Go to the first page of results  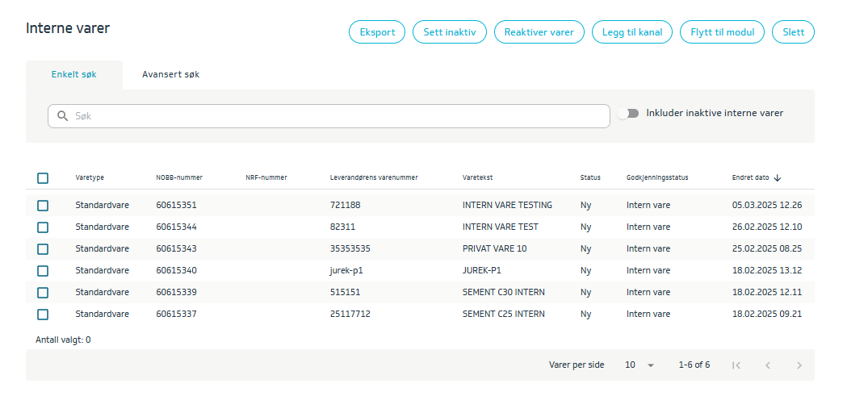[x=736, y=365]
